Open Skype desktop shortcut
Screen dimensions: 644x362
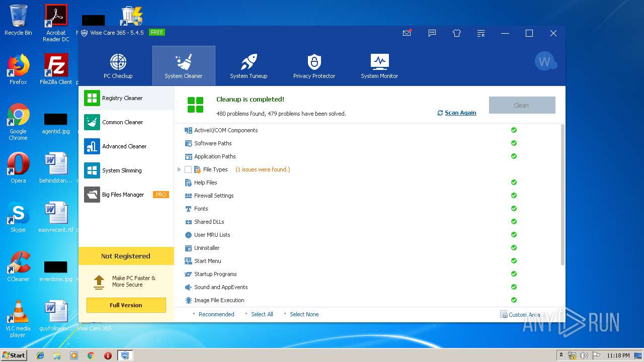(x=18, y=217)
